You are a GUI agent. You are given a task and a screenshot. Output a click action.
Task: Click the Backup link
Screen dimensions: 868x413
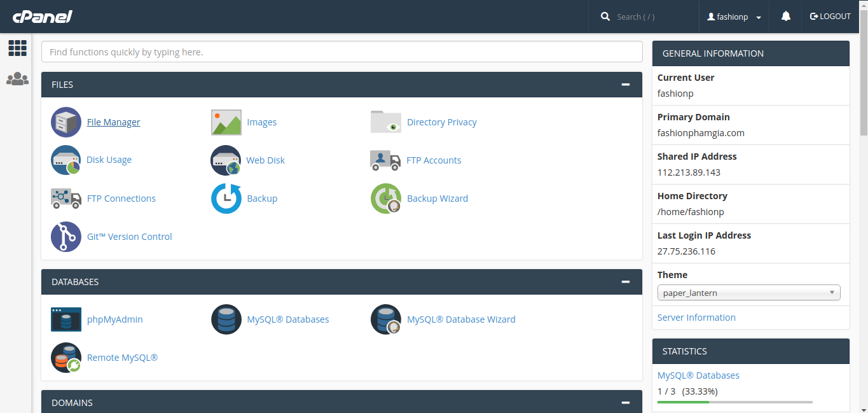pyautogui.click(x=262, y=199)
